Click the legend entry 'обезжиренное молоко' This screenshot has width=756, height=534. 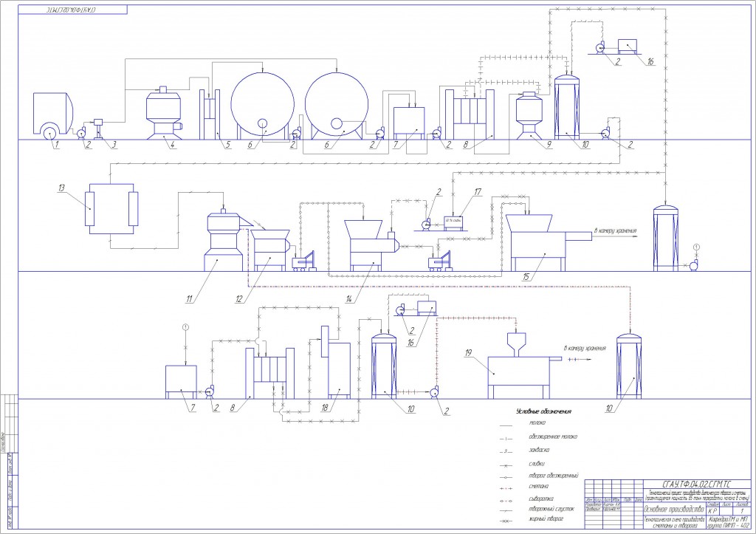pyautogui.click(x=552, y=437)
